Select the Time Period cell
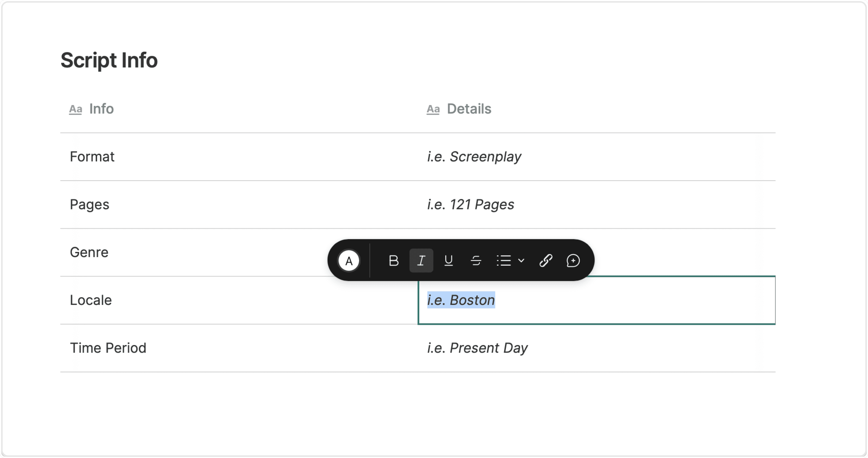This screenshot has height=458, width=868. [239, 348]
